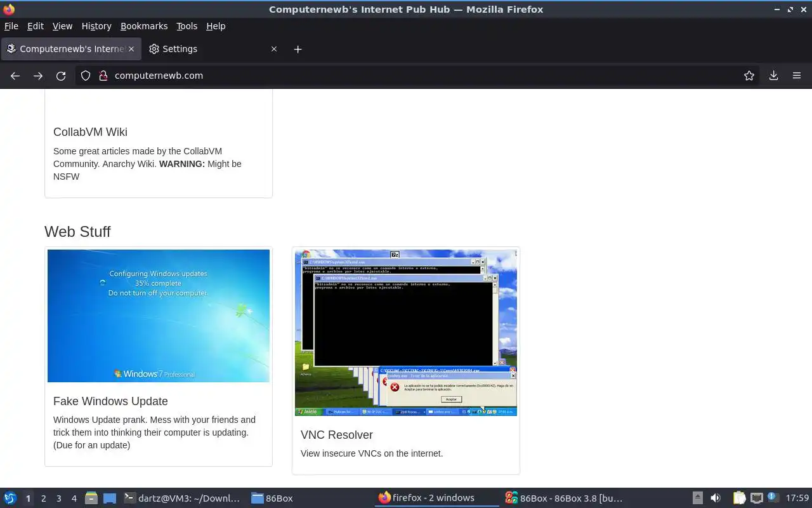Open the Firefox hamburger application menu
Image resolution: width=812 pixels, height=508 pixels.
click(797, 76)
